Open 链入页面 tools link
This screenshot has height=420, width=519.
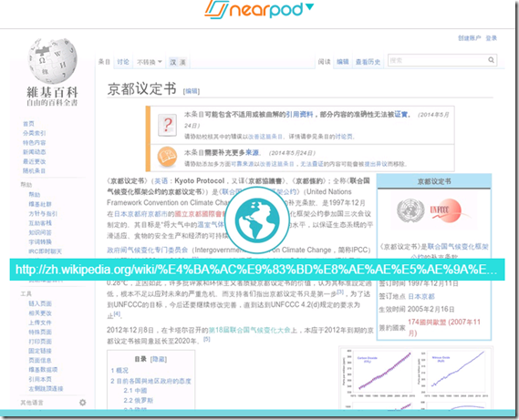(x=40, y=303)
